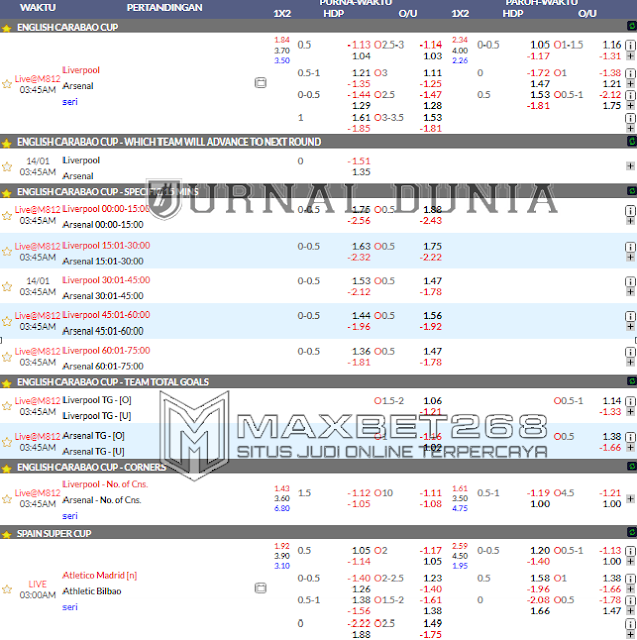Show info for Liverpool HDP 0.5-1 line
The image size is (637, 640).
tap(630, 73)
